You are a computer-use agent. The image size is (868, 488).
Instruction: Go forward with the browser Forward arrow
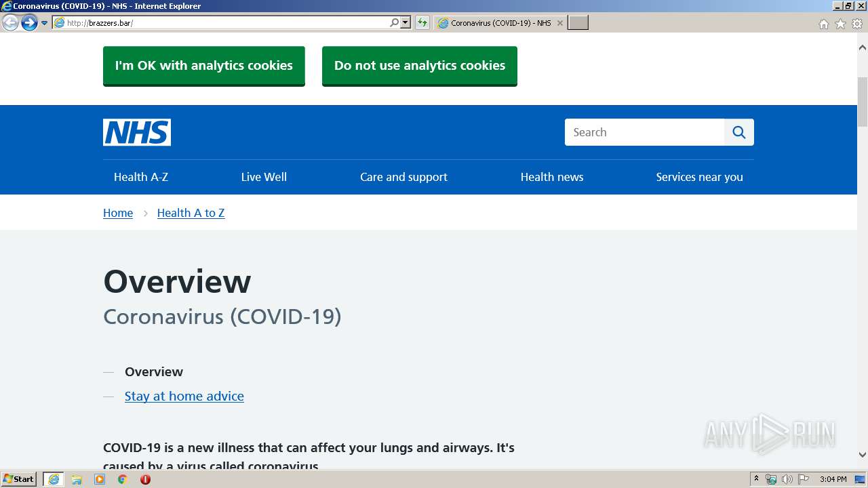(29, 23)
